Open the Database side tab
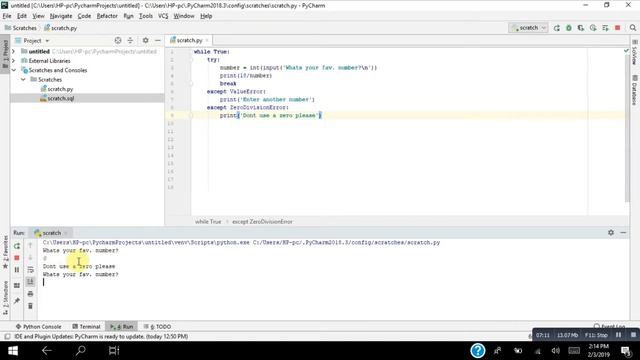 [635, 90]
